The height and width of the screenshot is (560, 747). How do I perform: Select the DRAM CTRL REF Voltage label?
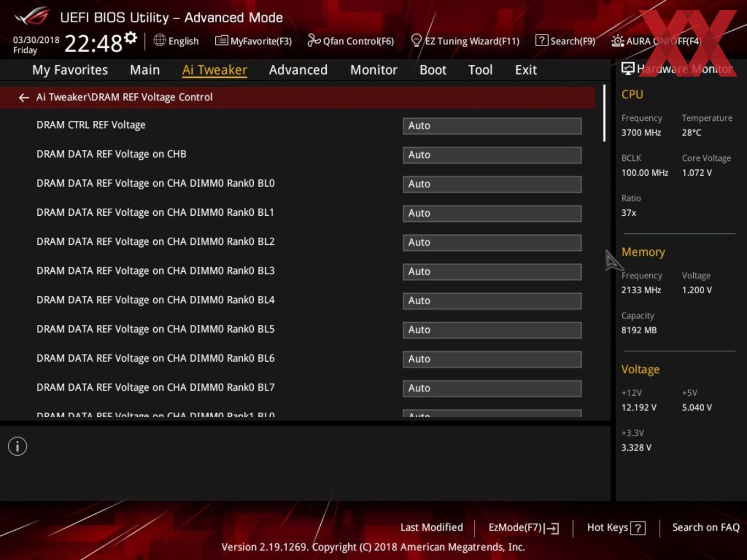click(x=91, y=125)
